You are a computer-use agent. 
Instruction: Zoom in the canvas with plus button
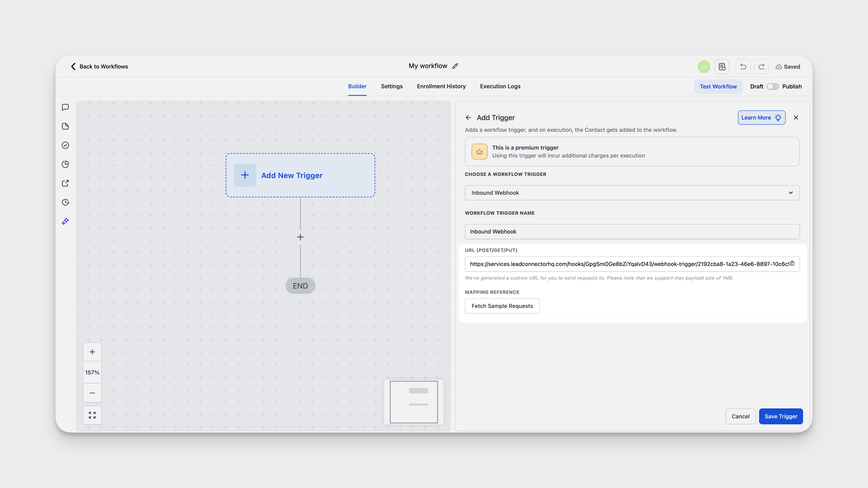(x=92, y=352)
